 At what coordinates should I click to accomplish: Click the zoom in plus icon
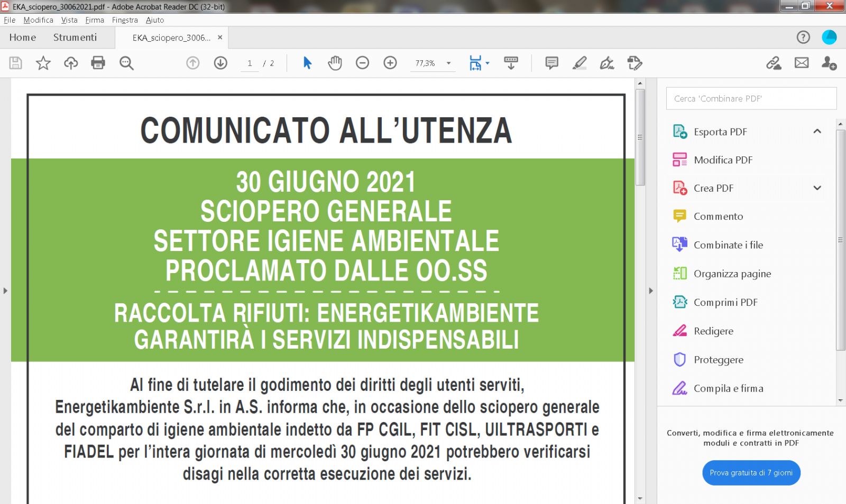pyautogui.click(x=390, y=63)
